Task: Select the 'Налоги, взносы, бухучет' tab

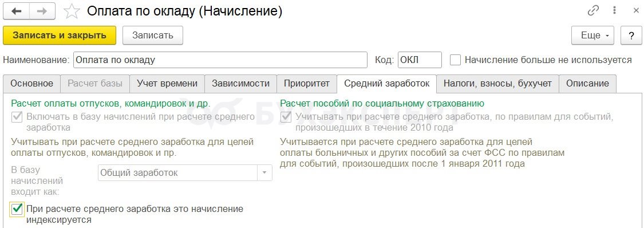Action: [x=497, y=84]
